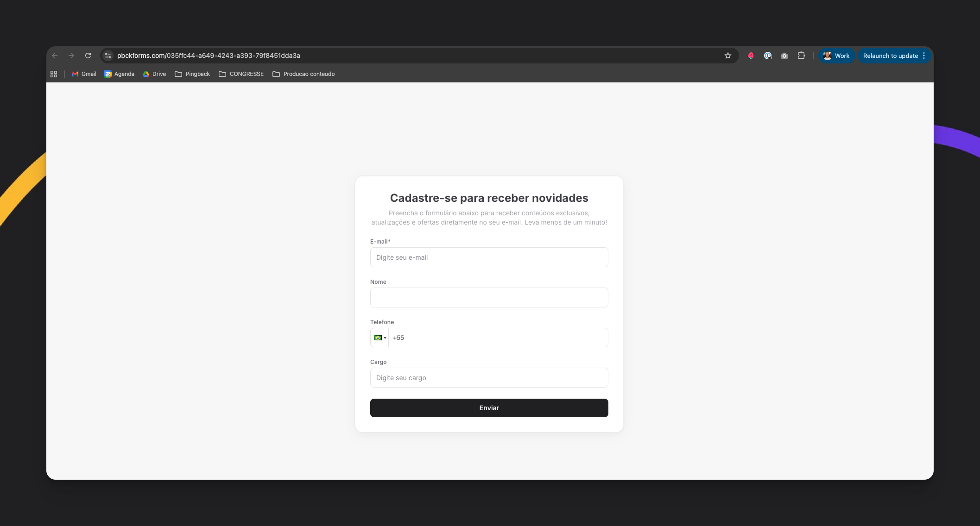980x526 pixels.
Task: Click the camera extension icon
Action: [x=784, y=56]
